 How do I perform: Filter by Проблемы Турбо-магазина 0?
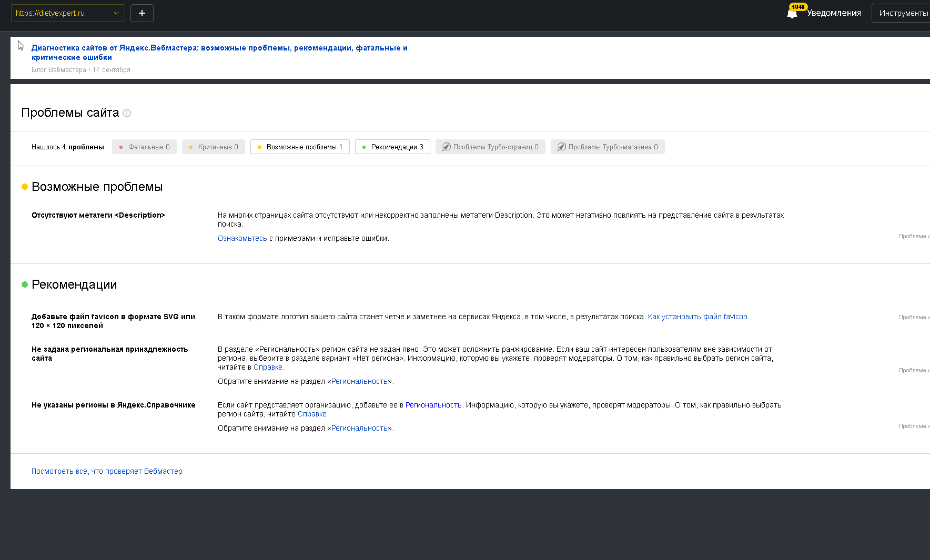pos(608,147)
